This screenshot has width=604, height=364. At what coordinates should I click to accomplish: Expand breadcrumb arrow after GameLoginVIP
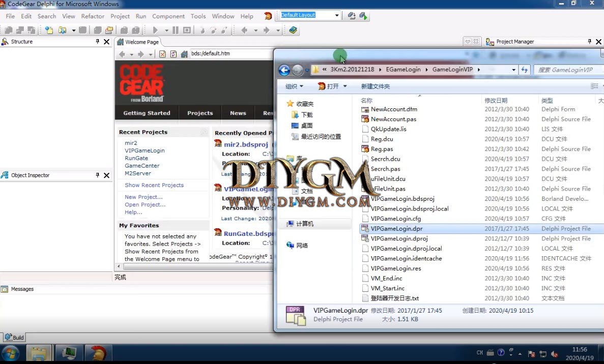(x=478, y=70)
